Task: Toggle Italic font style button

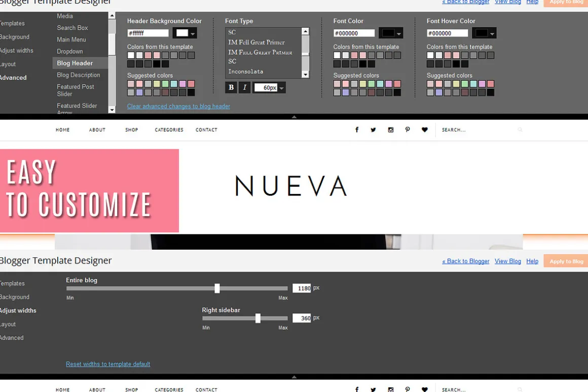Action: pyautogui.click(x=244, y=87)
